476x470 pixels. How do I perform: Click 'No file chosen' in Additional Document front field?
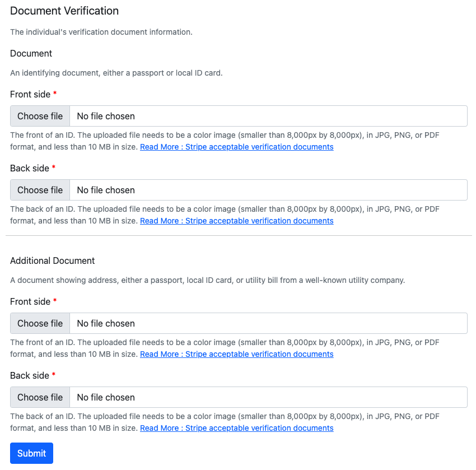106,323
